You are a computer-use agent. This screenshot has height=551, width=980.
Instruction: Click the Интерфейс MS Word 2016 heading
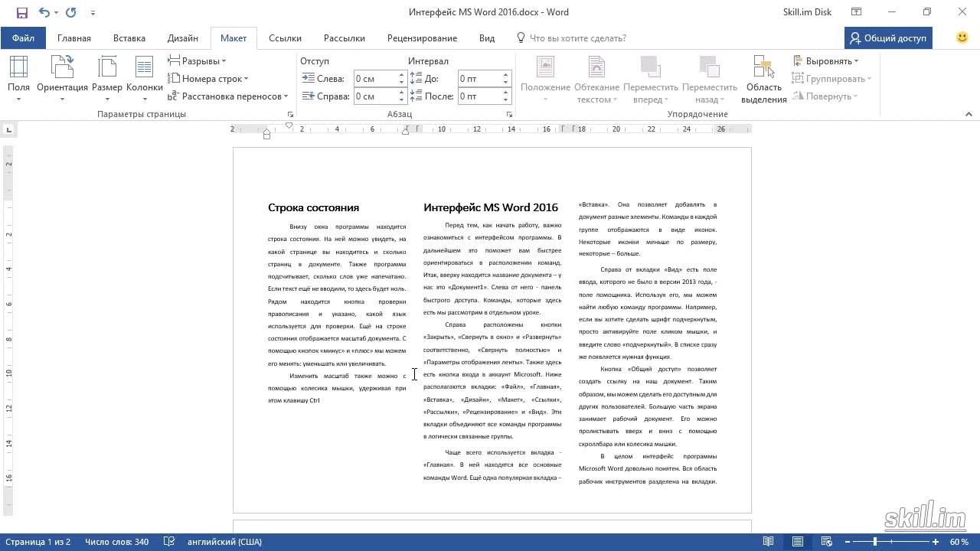point(491,207)
